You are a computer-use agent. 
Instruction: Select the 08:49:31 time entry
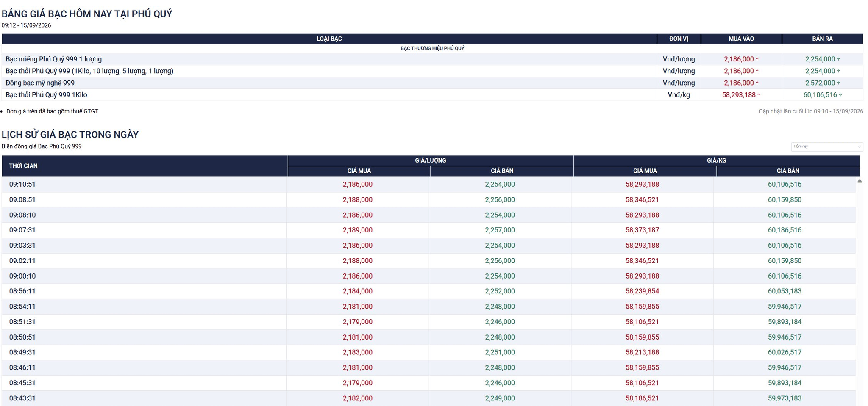22,352
